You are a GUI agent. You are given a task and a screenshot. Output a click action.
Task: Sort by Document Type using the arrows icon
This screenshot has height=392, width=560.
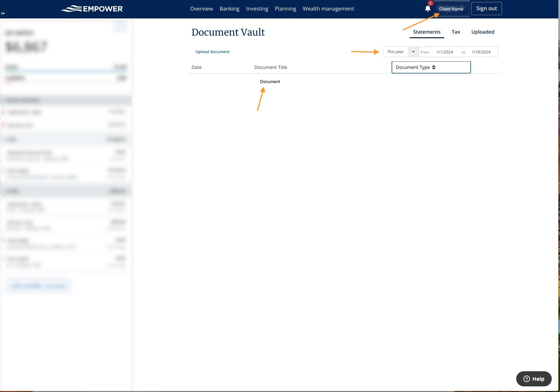pyautogui.click(x=434, y=67)
